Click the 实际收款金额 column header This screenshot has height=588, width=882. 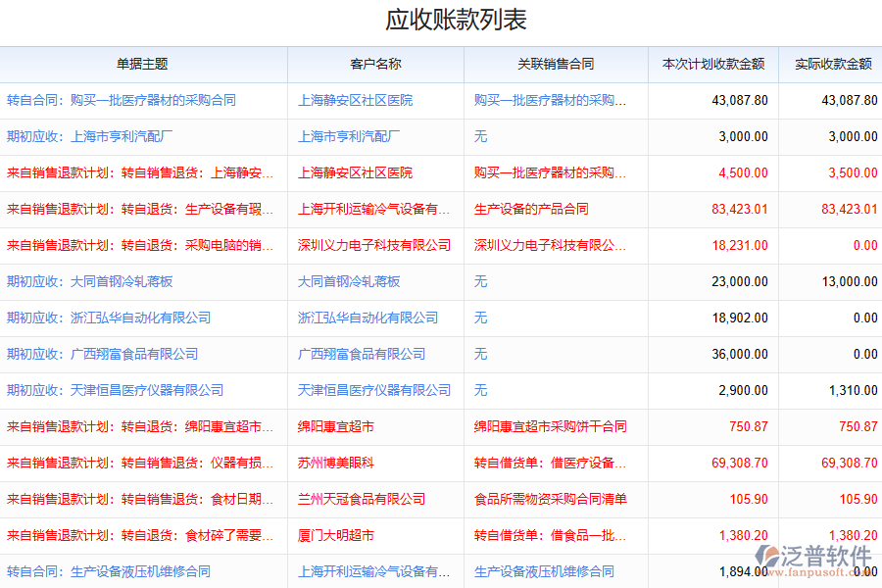point(832,64)
